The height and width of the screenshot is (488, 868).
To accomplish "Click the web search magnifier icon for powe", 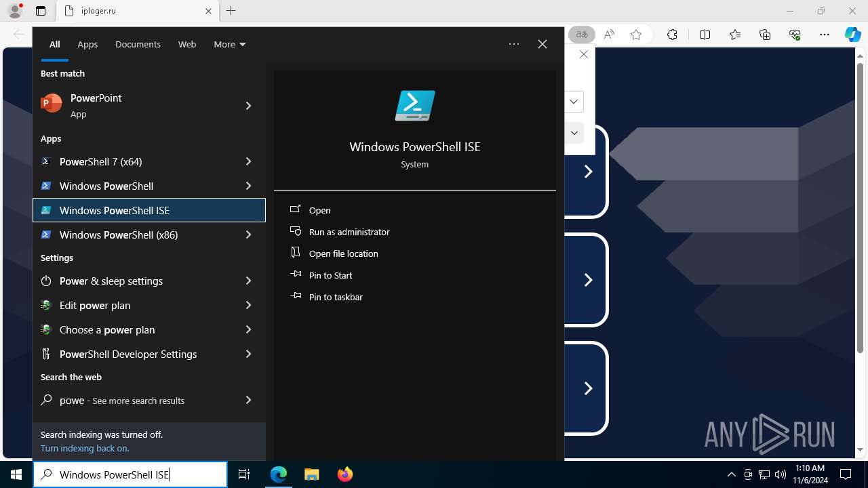I will point(46,400).
